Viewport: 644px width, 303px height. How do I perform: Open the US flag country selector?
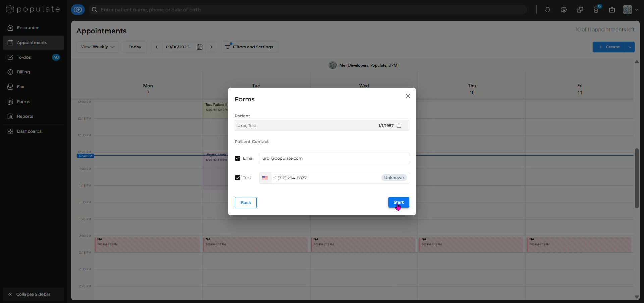[265, 178]
